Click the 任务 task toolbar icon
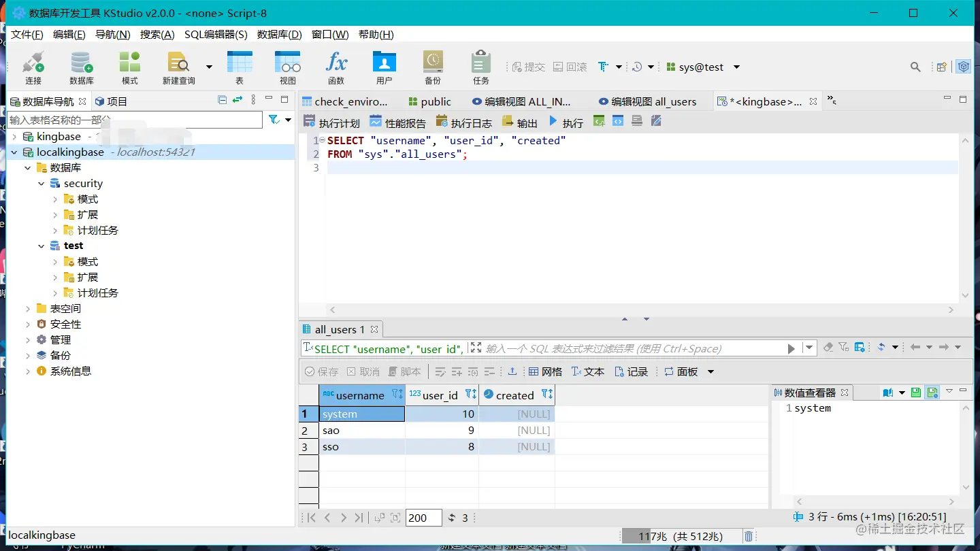980x551 pixels. 481,67
